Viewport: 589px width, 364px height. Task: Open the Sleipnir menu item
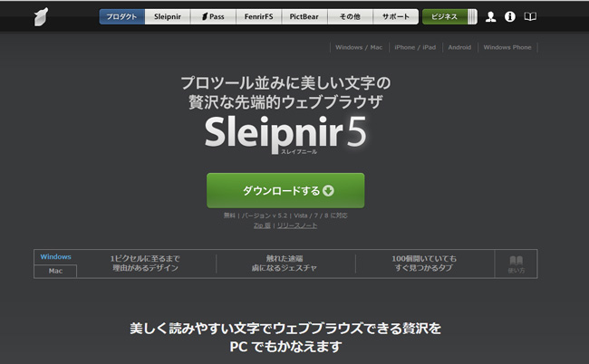(168, 16)
